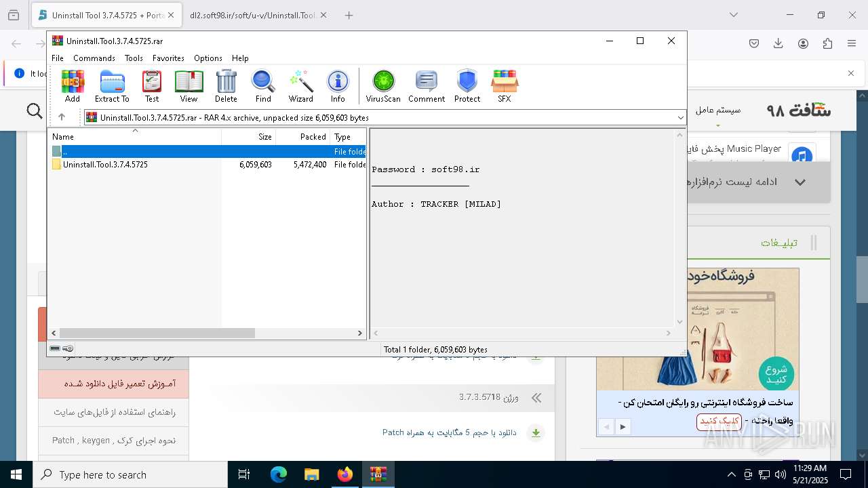
Task: Open Firefox application menu
Action: 852,43
